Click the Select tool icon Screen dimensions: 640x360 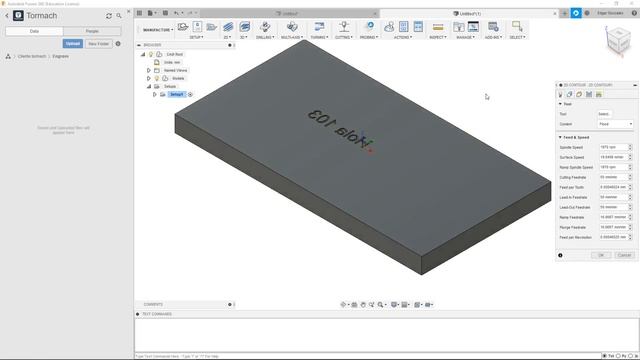(x=517, y=27)
